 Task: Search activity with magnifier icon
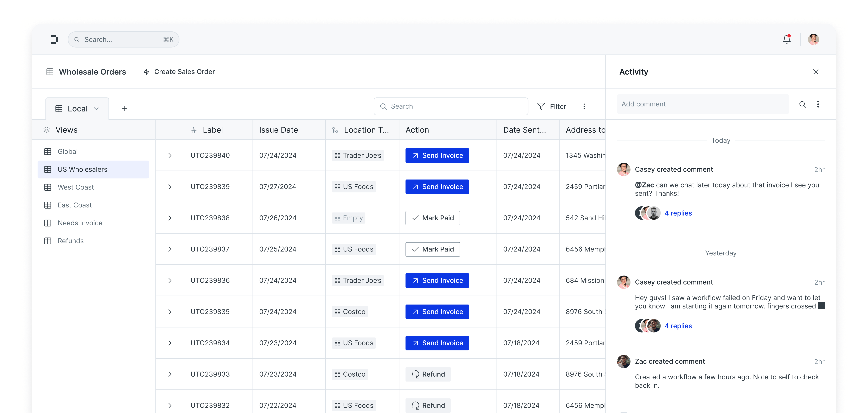point(802,104)
